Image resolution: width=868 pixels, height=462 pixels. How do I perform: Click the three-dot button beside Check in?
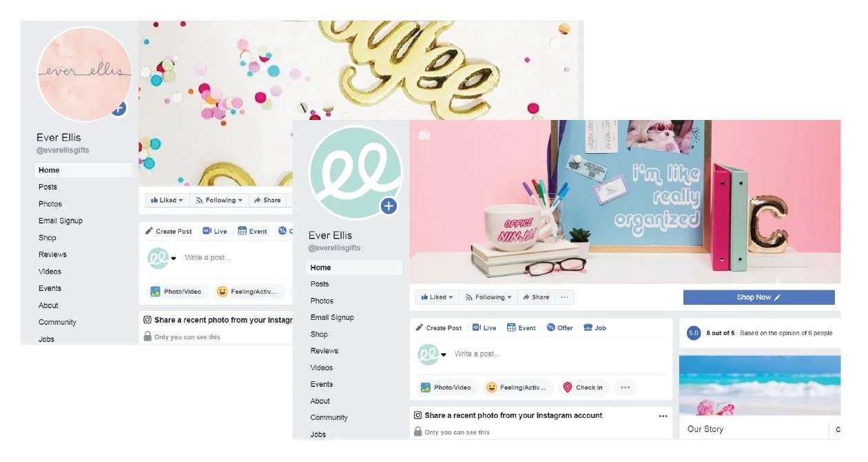625,388
